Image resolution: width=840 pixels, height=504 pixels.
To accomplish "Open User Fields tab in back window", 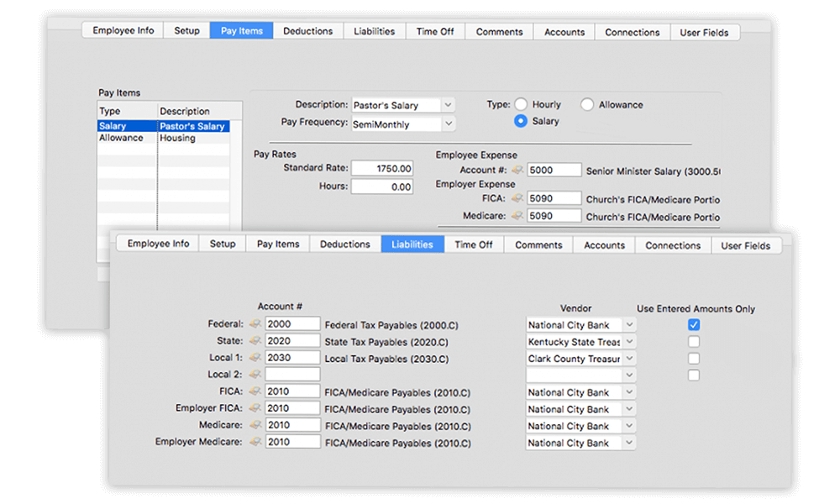I will point(704,33).
